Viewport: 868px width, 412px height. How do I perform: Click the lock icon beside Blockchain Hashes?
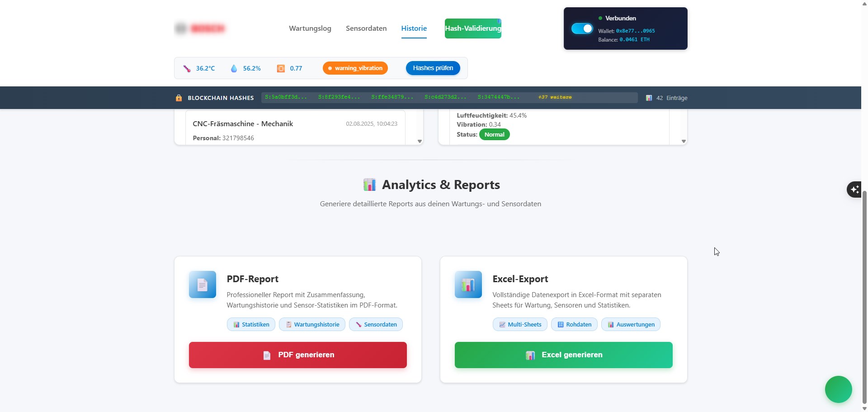point(179,98)
